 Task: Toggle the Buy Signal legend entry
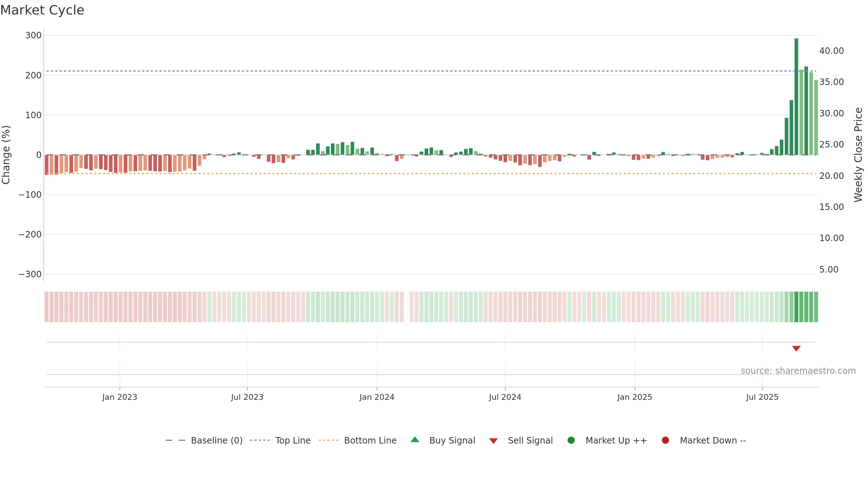click(443, 440)
